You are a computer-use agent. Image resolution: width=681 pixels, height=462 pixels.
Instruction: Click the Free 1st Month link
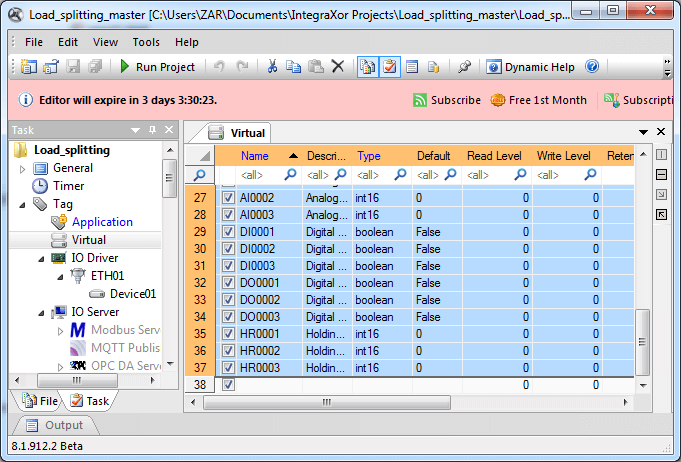[x=539, y=100]
